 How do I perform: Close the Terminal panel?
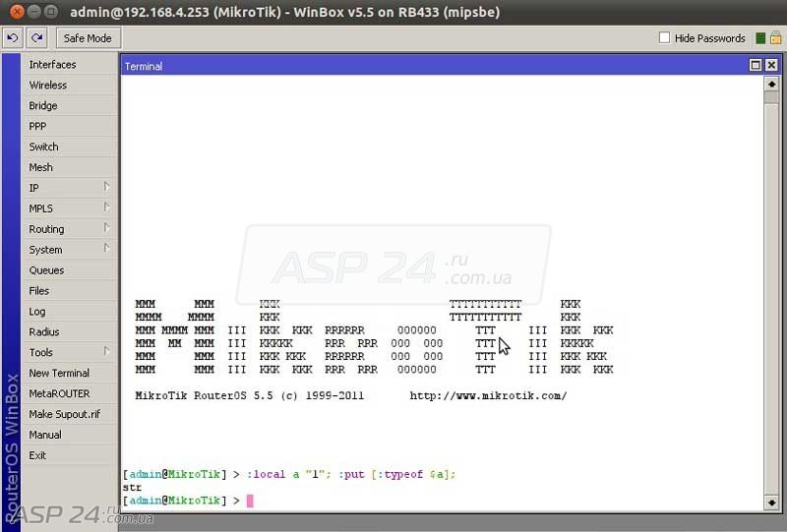coord(771,66)
